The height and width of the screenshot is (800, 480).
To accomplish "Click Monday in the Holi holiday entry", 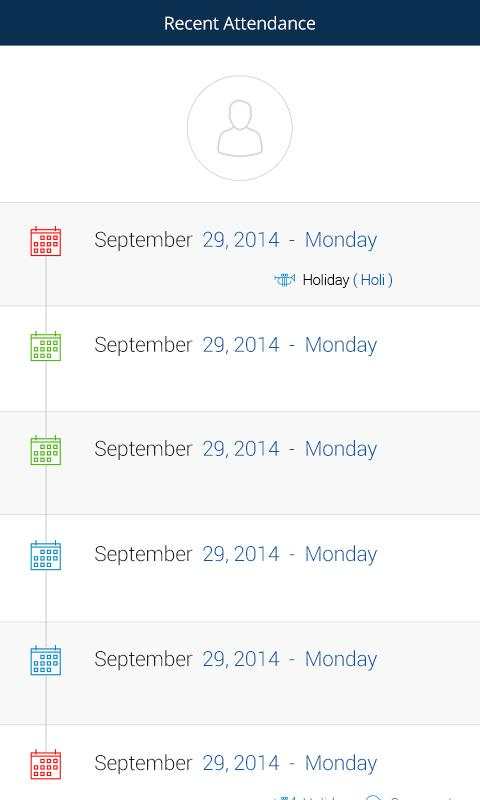I will (341, 240).
